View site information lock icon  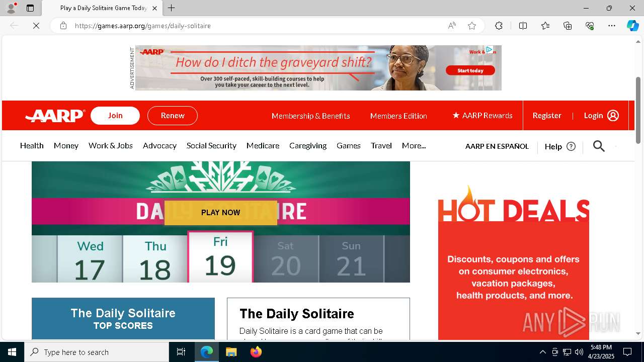pyautogui.click(x=63, y=26)
